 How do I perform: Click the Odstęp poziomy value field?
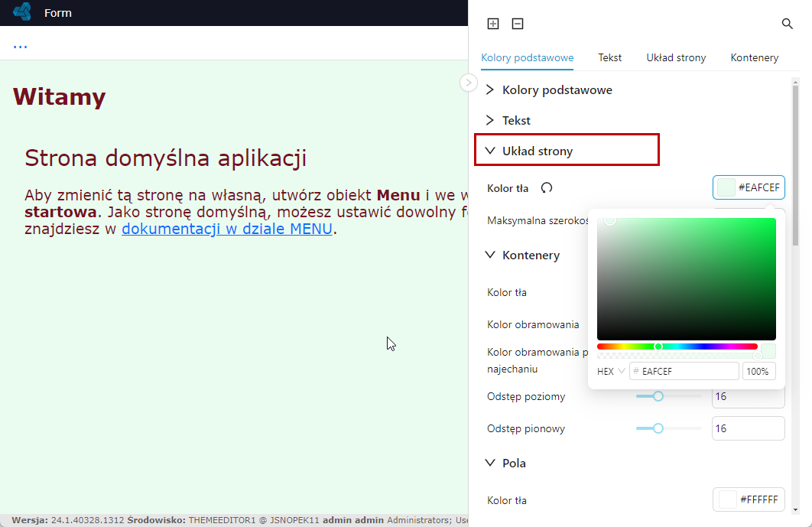pyautogui.click(x=749, y=397)
